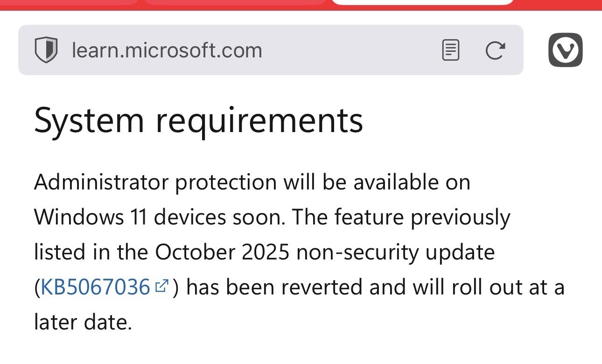The image size is (602, 364).
Task: Click the word "previously" in the paragraph
Action: [x=460, y=217]
